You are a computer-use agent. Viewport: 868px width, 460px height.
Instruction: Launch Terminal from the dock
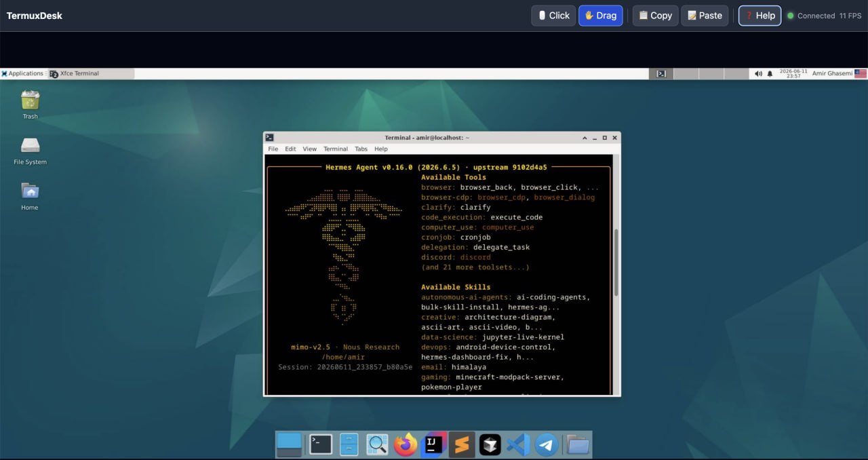point(321,444)
